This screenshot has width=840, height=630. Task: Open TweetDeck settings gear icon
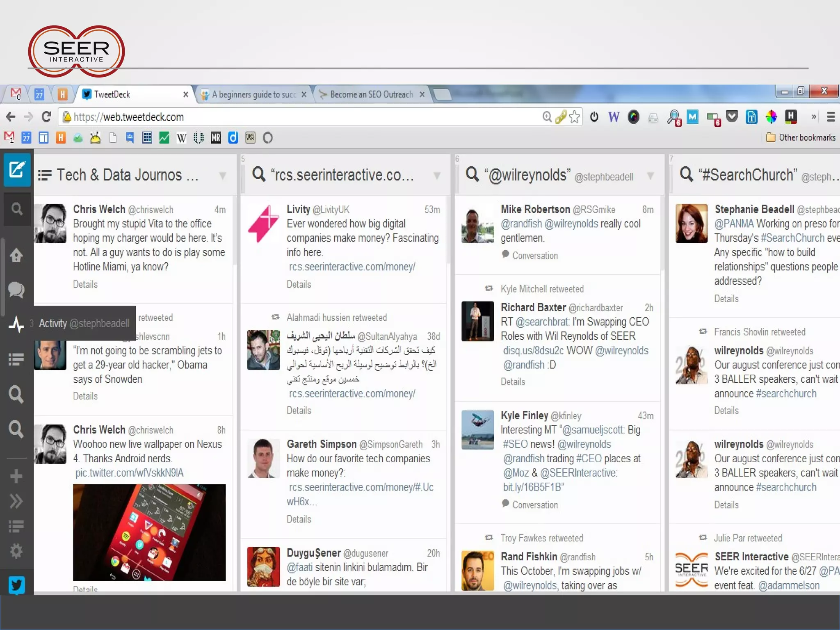16,551
